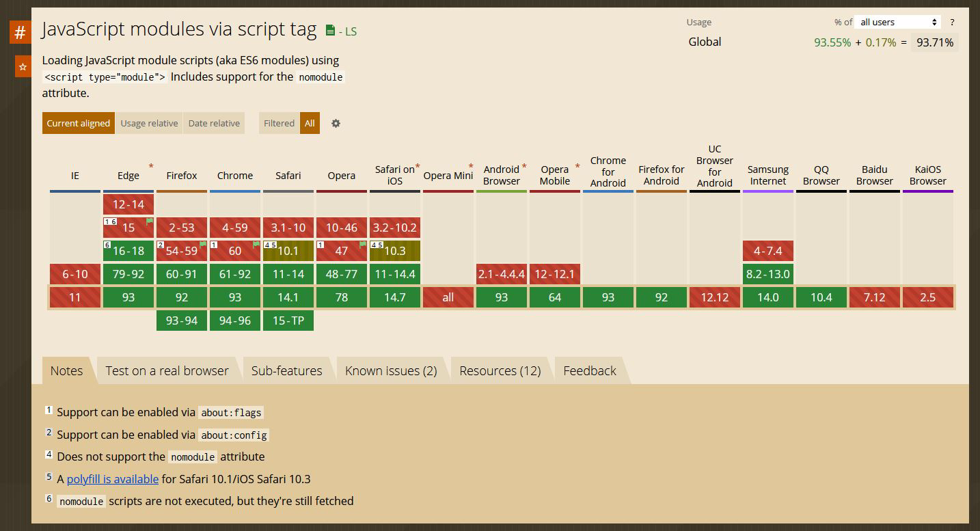Image resolution: width=980 pixels, height=531 pixels.
Task: Select Opera 48-77 cell
Action: (x=342, y=274)
